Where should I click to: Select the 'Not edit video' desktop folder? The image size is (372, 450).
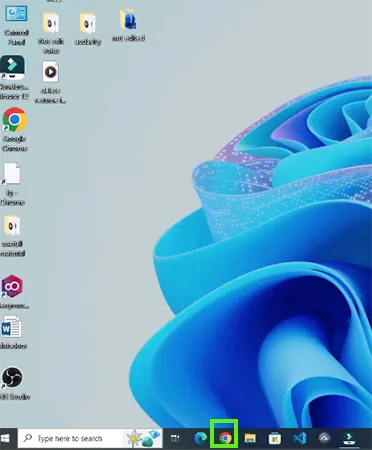[51, 33]
